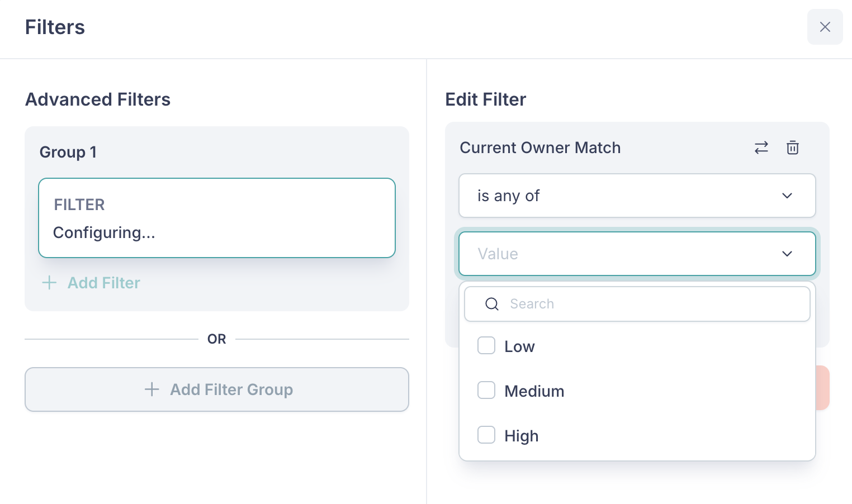852x504 pixels.
Task: Select the High option label
Action: [x=521, y=436]
